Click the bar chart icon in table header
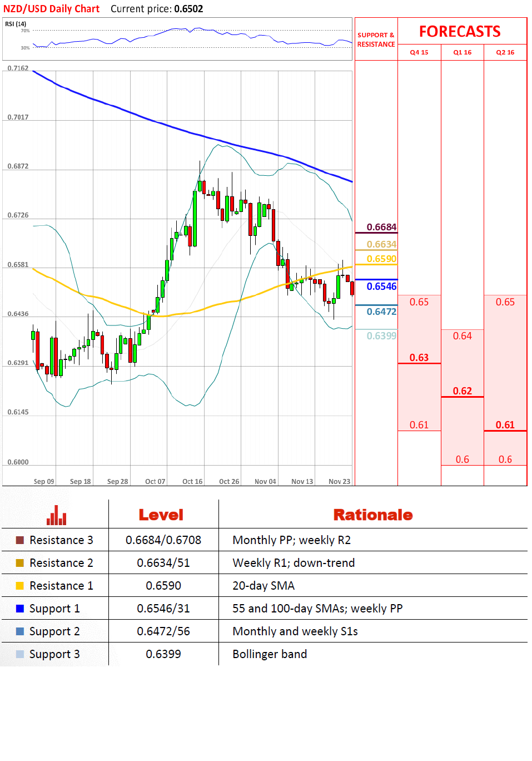 coord(56,515)
